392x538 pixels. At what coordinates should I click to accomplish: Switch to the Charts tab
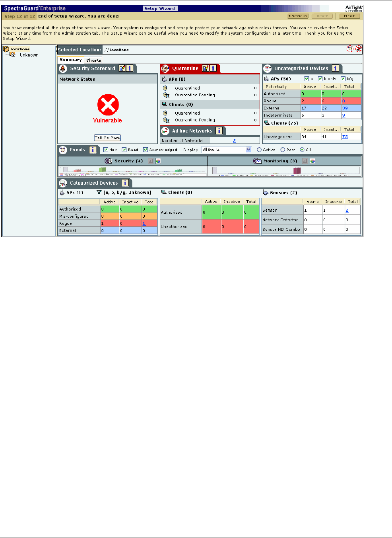tap(94, 60)
